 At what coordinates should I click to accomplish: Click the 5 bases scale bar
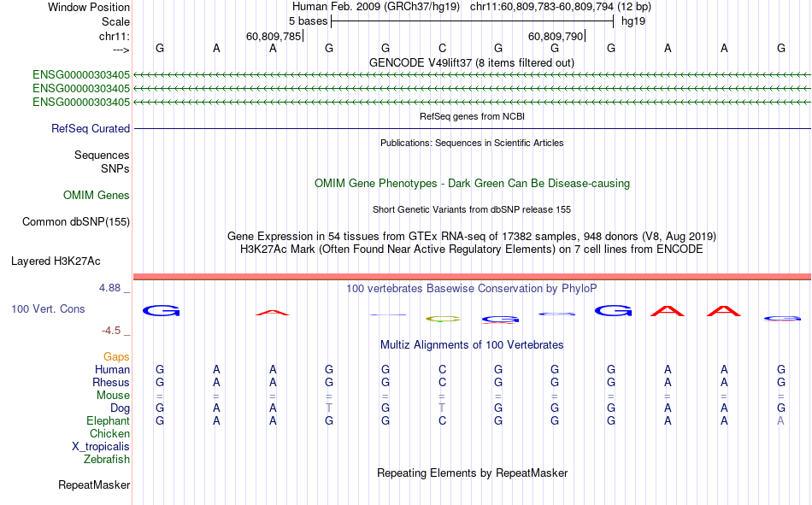pyautogui.click(x=472, y=21)
